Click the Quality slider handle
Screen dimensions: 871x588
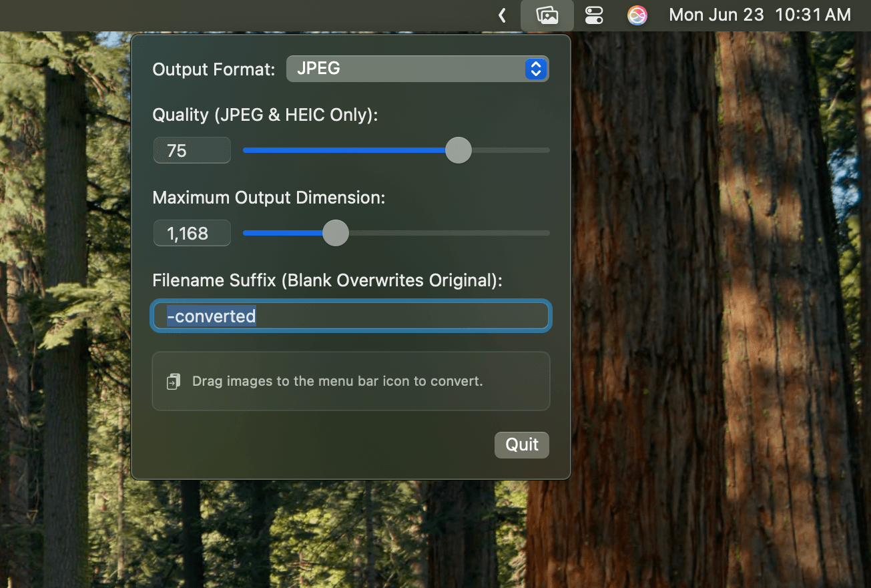[x=458, y=150]
